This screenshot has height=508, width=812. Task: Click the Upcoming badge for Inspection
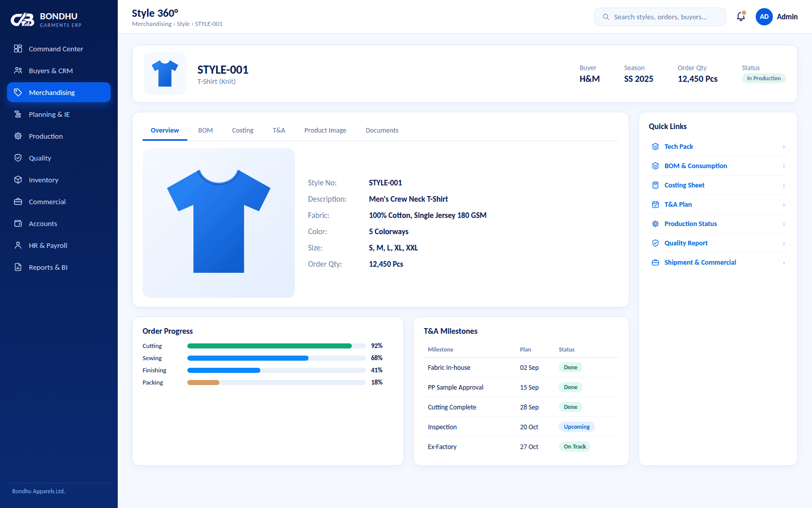click(x=577, y=427)
